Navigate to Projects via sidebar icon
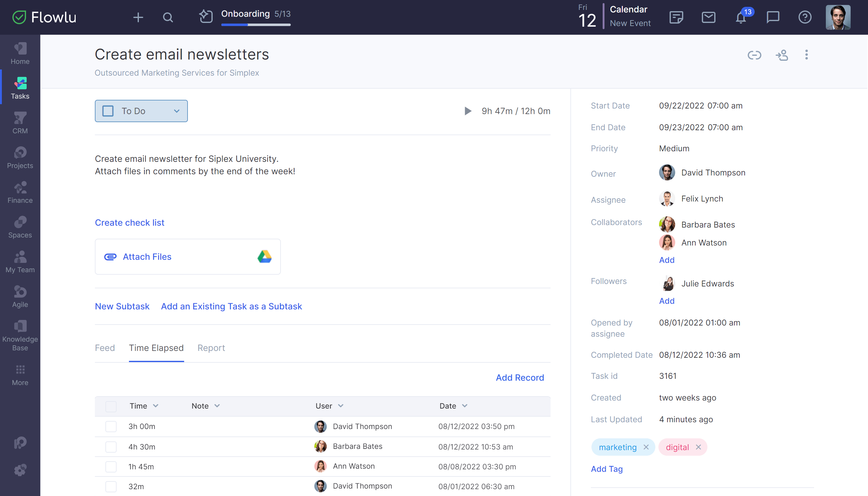 click(x=20, y=158)
